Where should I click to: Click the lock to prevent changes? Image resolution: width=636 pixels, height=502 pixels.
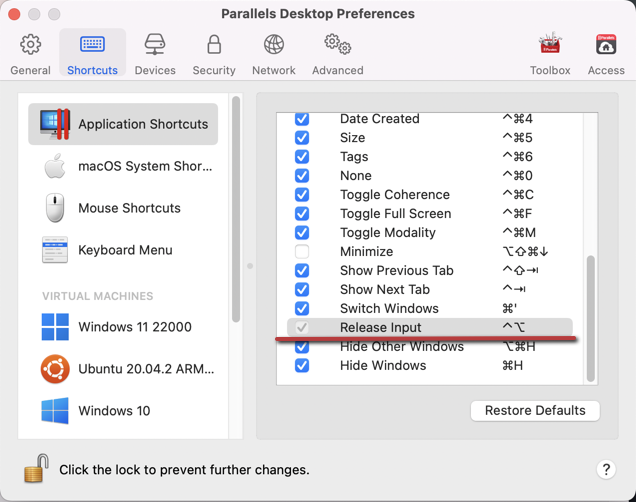[x=37, y=469]
